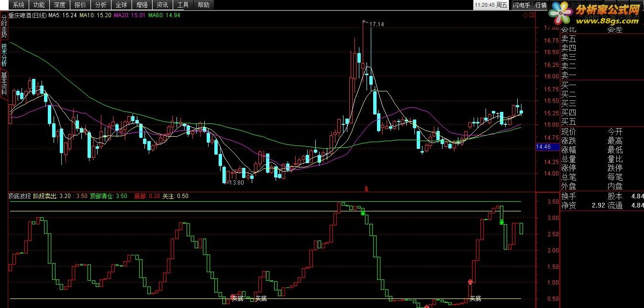
Task: Switch to the 基本资料 side tab
Action: (4, 84)
